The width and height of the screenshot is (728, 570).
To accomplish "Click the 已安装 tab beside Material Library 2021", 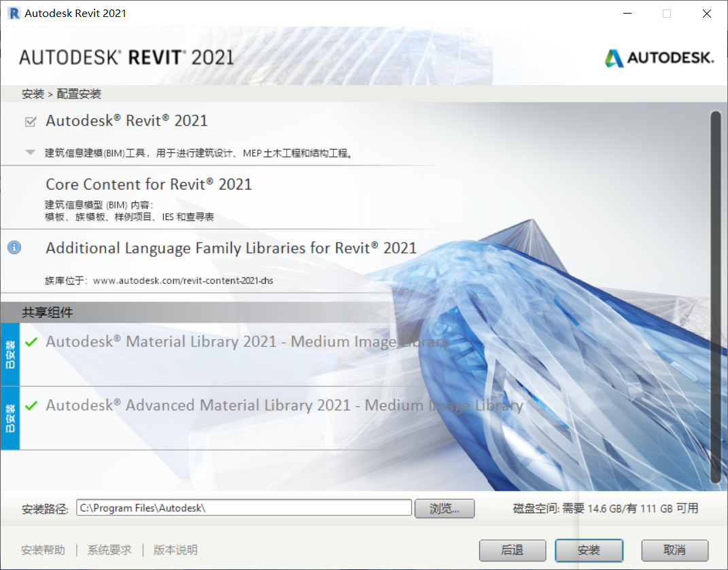I will [10, 355].
